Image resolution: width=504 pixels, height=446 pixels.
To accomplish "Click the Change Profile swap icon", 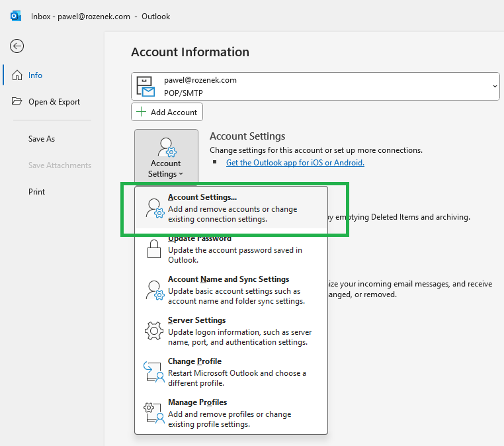I will pos(154,372).
